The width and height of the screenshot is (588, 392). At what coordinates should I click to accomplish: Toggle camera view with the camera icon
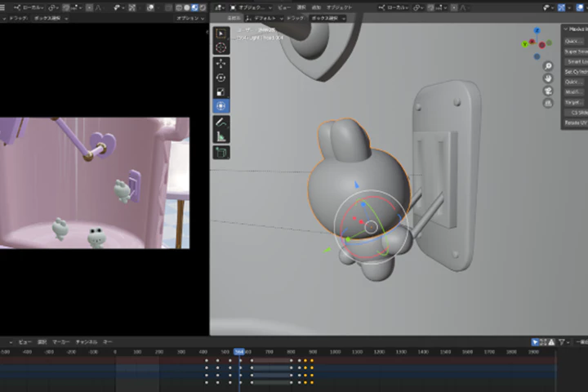[x=548, y=91]
